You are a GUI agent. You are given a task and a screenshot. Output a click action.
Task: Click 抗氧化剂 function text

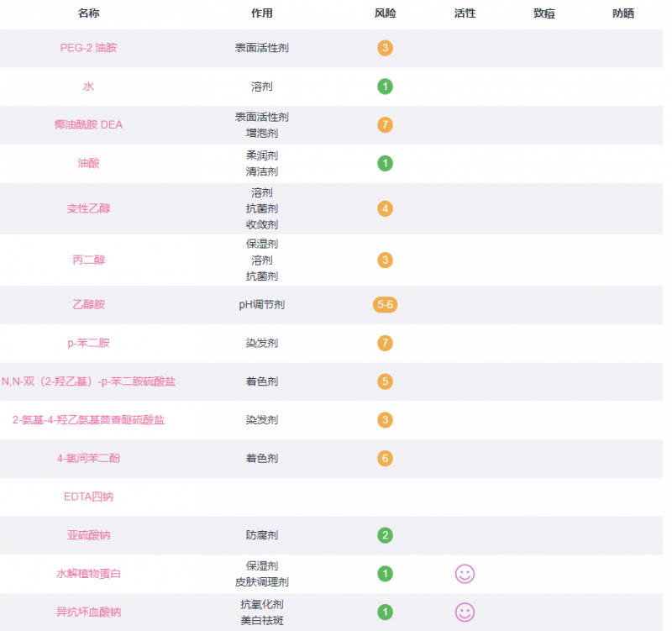262,604
